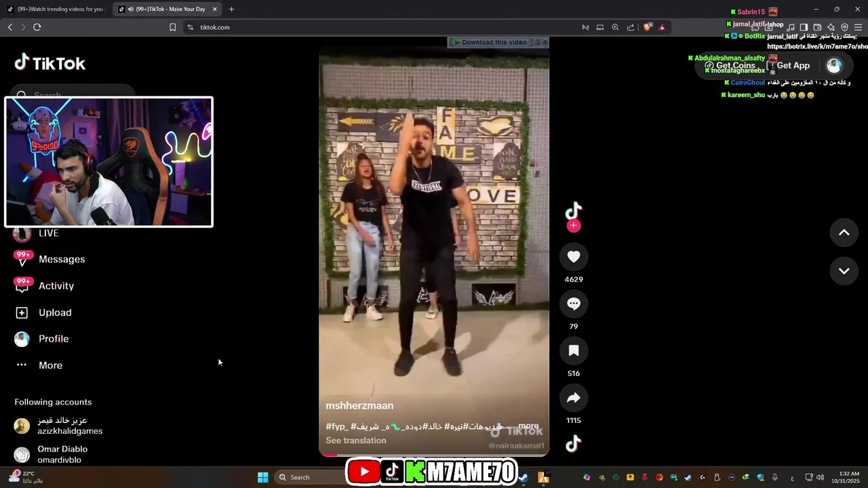Screen dimensions: 868x488
Task: Open a new browser tab
Action: (x=231, y=9)
